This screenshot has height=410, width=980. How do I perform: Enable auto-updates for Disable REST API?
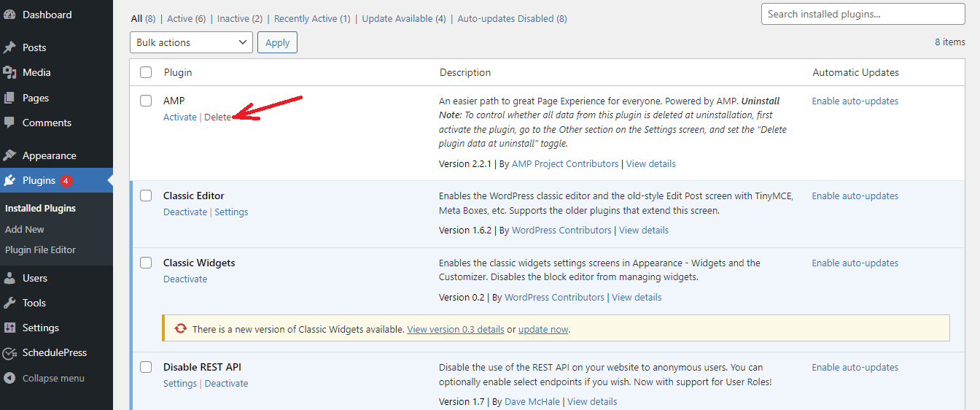point(855,367)
